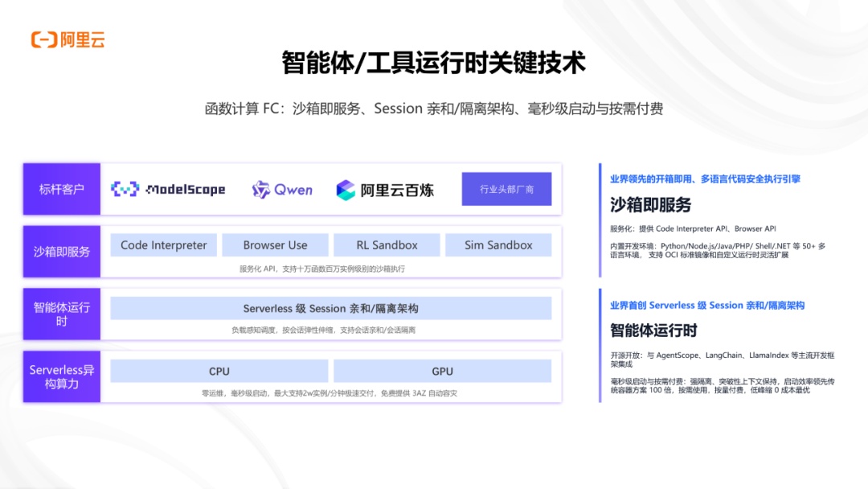Click the 阿里云百炼 cube logo icon

[x=346, y=190]
